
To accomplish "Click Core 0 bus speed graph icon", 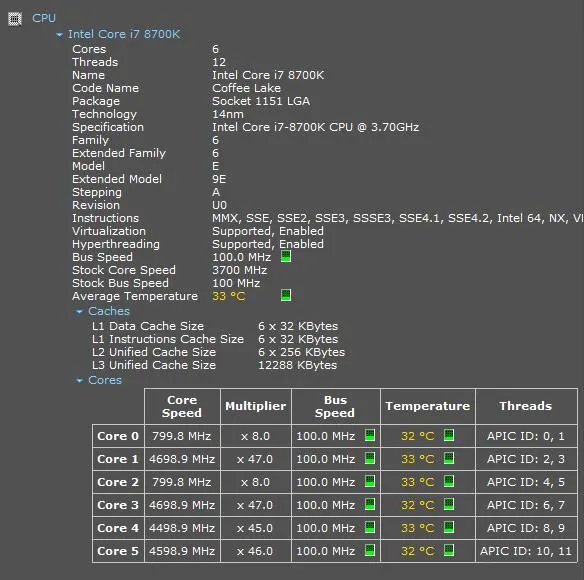I will point(370,435).
